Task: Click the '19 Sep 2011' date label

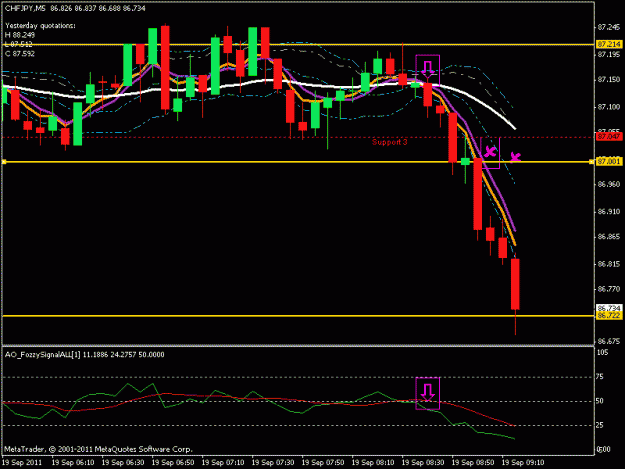Action: (x=22, y=463)
